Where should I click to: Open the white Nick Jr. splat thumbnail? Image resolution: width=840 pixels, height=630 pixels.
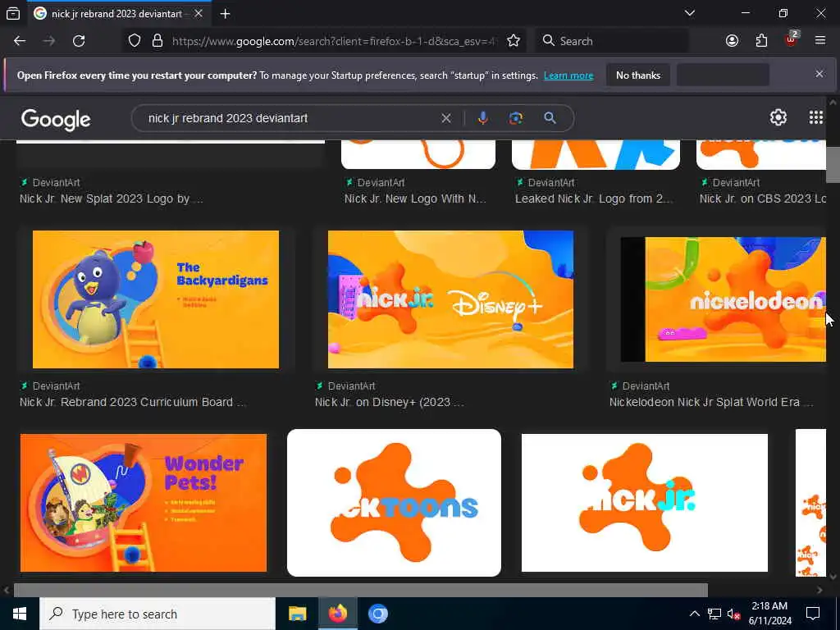click(645, 503)
